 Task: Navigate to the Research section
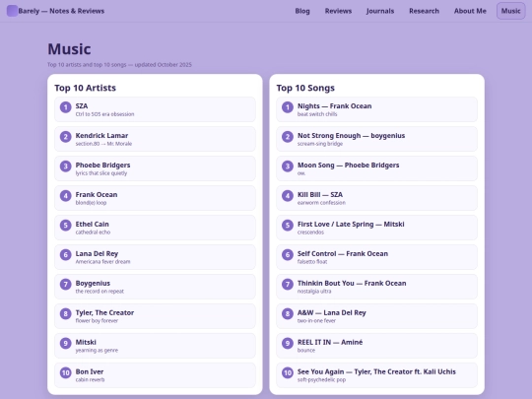(424, 11)
